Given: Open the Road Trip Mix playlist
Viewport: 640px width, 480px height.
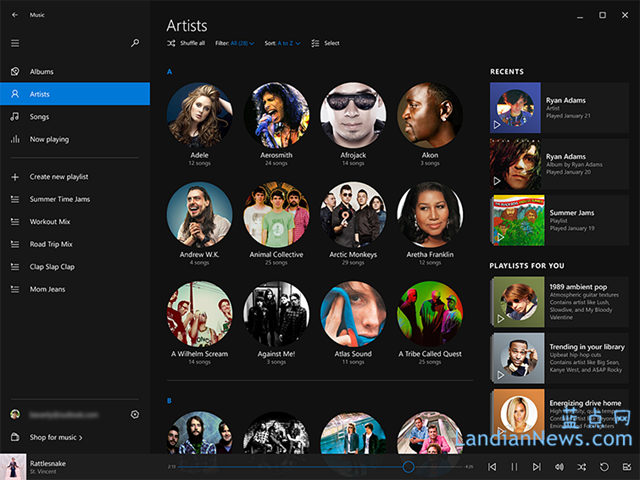Looking at the screenshot, I should pos(75,244).
